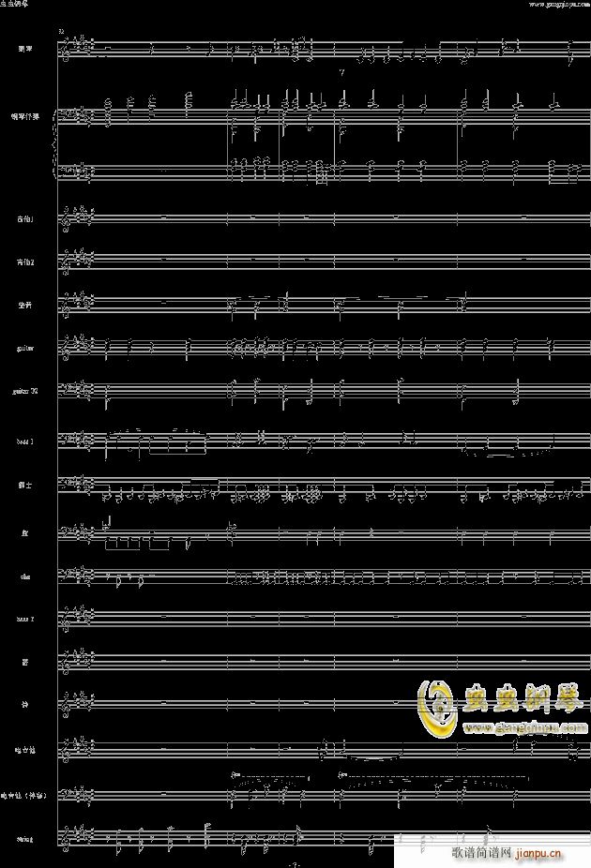Click the clef on the 爵士 staff

[x=64, y=488]
